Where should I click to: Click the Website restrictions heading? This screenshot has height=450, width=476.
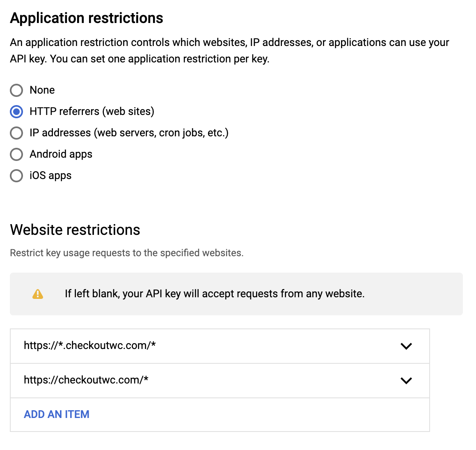coord(75,230)
